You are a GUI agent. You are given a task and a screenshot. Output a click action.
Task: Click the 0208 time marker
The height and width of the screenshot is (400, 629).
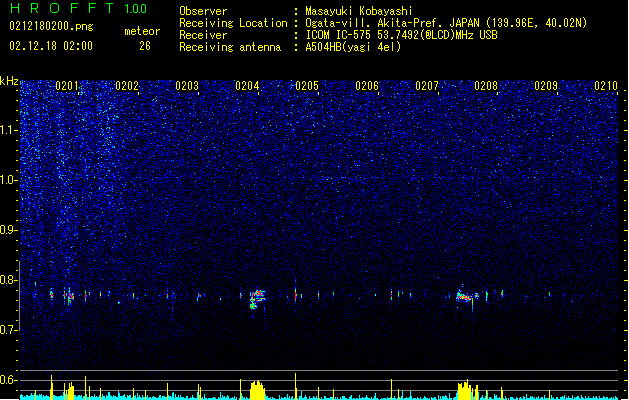coord(486,86)
